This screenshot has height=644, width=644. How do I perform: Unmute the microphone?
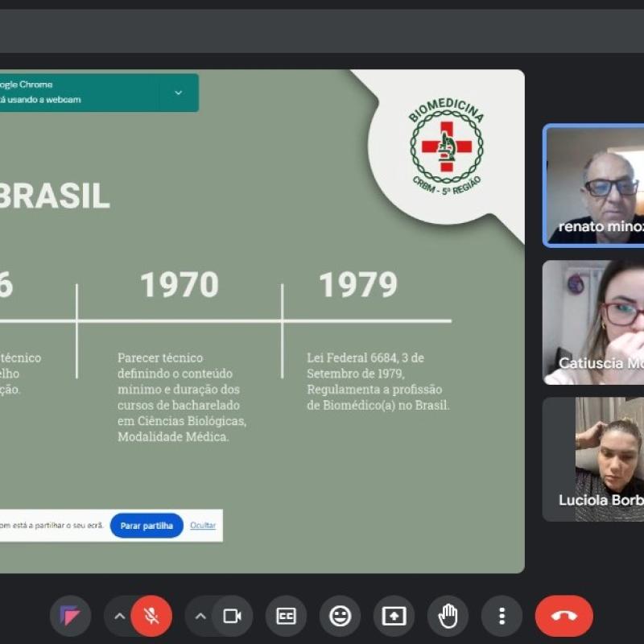click(151, 617)
